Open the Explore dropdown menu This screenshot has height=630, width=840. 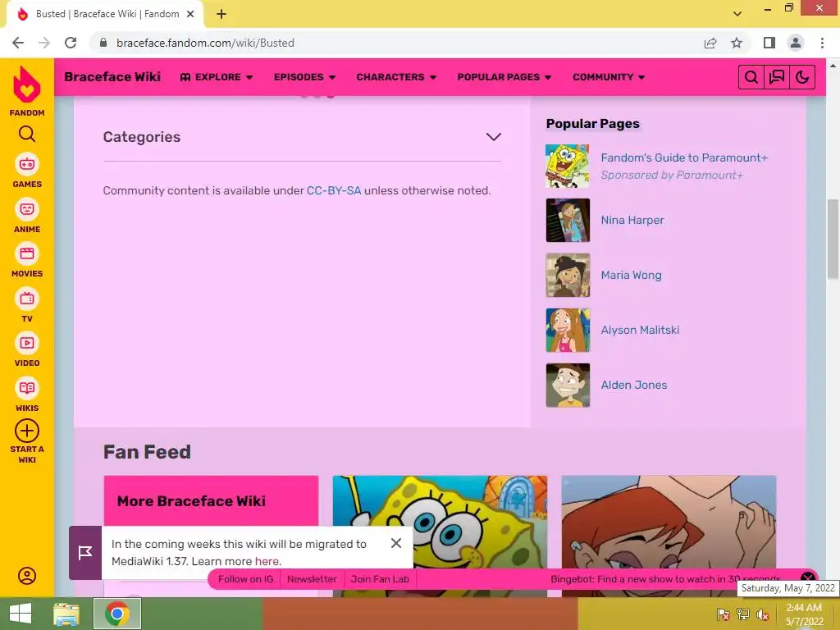tap(217, 77)
